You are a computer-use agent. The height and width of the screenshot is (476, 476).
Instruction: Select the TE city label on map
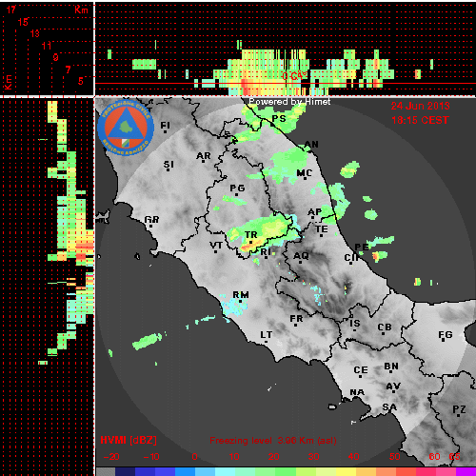click(322, 228)
